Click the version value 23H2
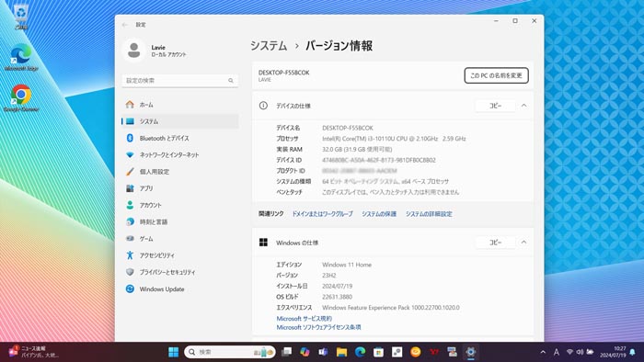The width and height of the screenshot is (644, 362). [x=329, y=276]
